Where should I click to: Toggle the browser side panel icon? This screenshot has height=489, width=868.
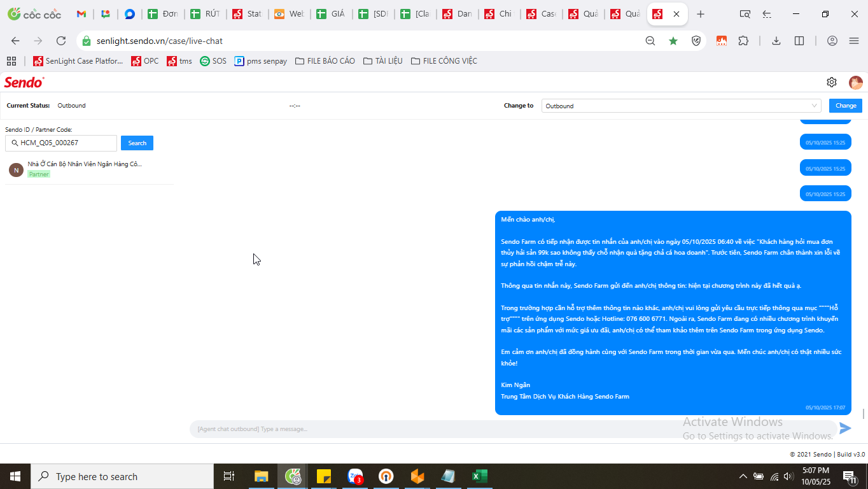point(799,41)
